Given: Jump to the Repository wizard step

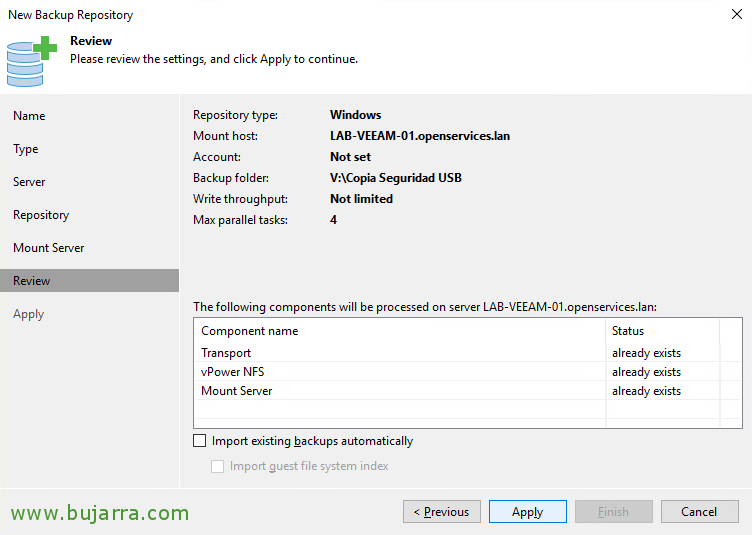Looking at the screenshot, I should (x=41, y=215).
